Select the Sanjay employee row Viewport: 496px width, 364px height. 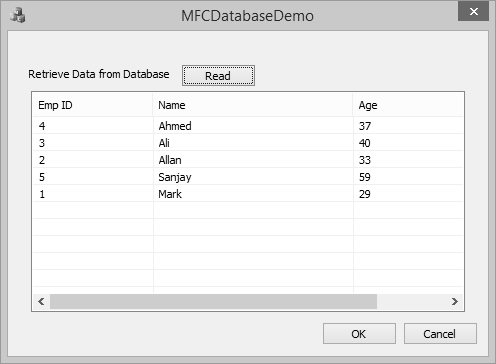(x=248, y=177)
